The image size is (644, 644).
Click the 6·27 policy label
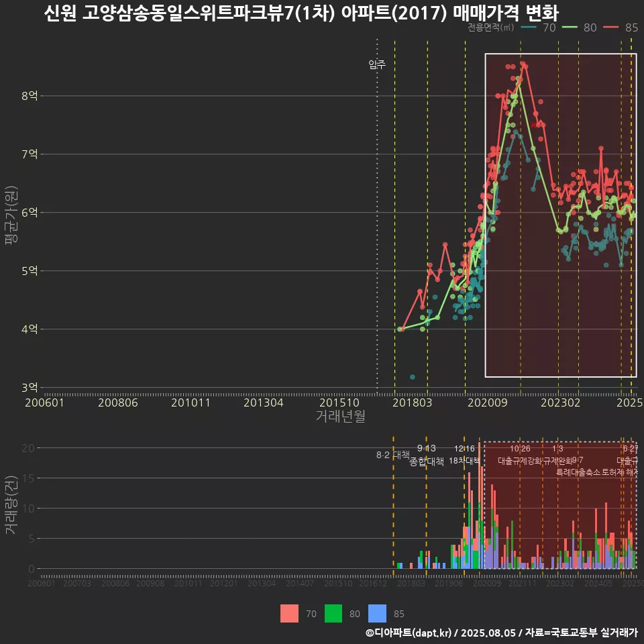[x=631, y=449]
